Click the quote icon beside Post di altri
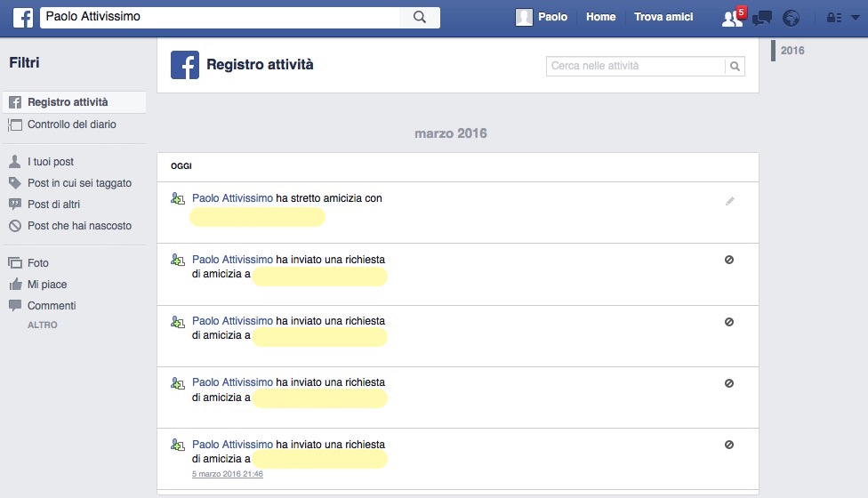The width and height of the screenshot is (868, 498). tap(15, 205)
